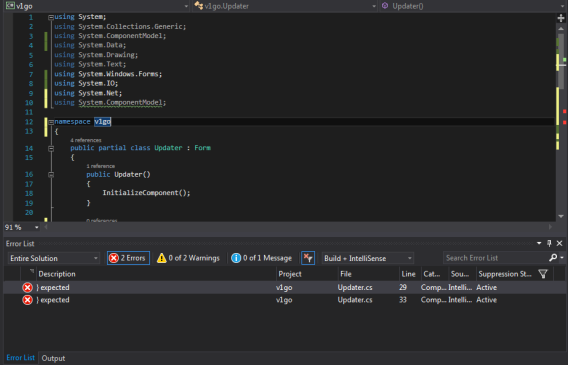Switch to the Error List tab

pyautogui.click(x=21, y=358)
